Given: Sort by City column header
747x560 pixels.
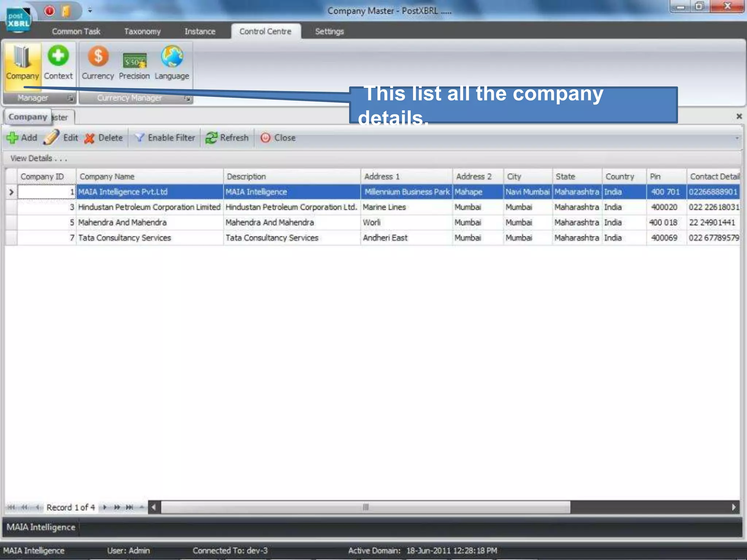Looking at the screenshot, I should click(x=528, y=176).
